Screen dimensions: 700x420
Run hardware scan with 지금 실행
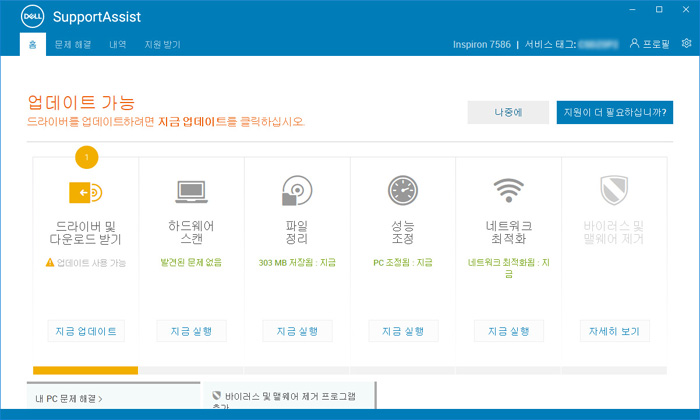click(x=191, y=331)
